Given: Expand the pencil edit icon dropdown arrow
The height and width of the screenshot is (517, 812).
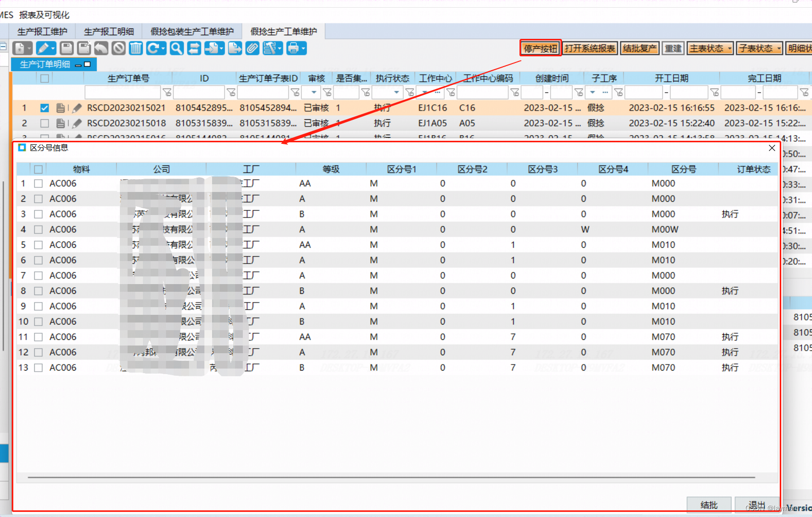Looking at the screenshot, I should pos(53,48).
